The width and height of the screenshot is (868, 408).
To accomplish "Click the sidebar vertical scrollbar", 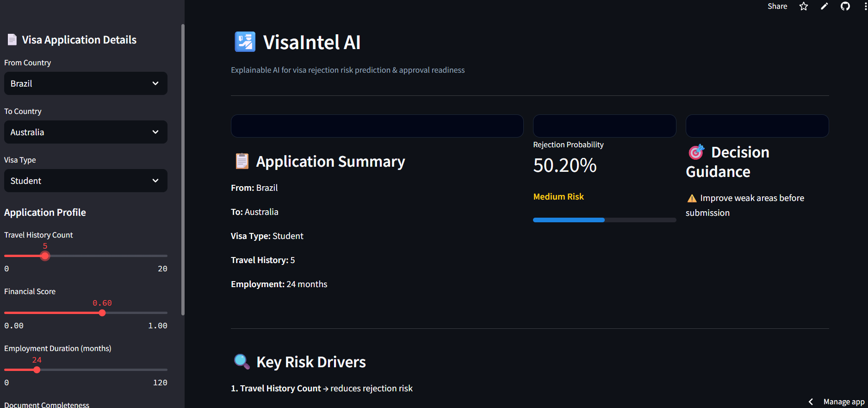I will pyautogui.click(x=183, y=169).
